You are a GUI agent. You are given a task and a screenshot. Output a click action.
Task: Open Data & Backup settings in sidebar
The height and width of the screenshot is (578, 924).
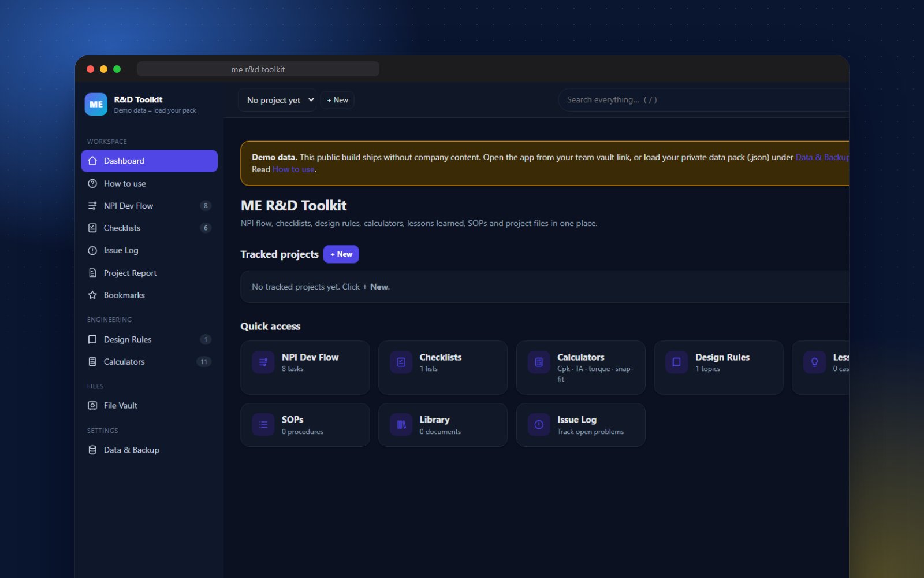click(149, 450)
